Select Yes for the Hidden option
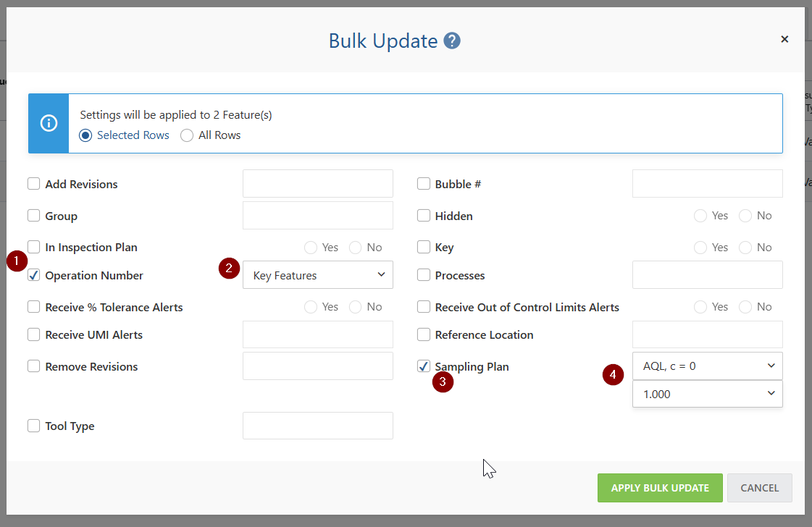 (700, 216)
